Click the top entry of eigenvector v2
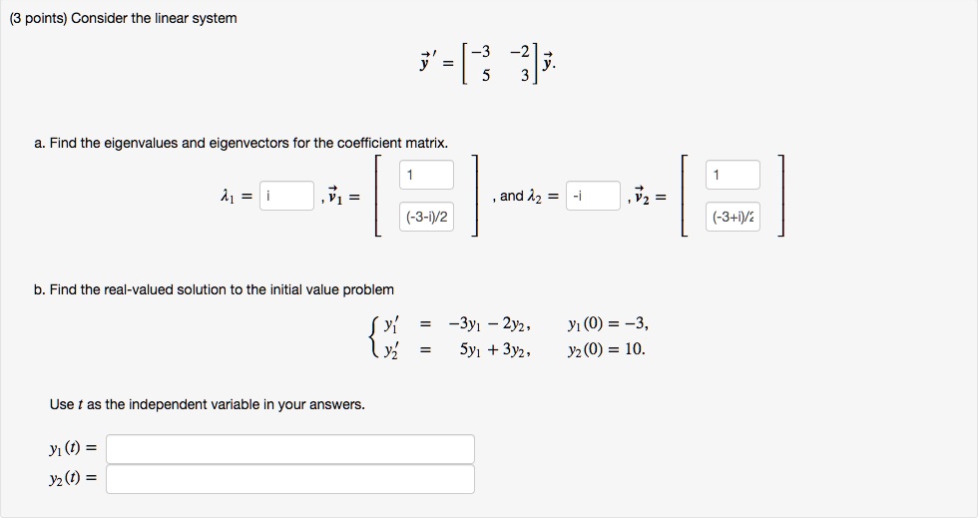The width and height of the screenshot is (980, 522). tap(734, 176)
